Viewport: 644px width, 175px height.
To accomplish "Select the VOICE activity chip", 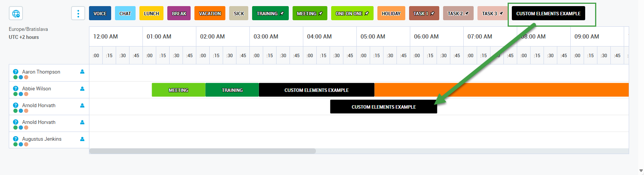I will coord(100,13).
